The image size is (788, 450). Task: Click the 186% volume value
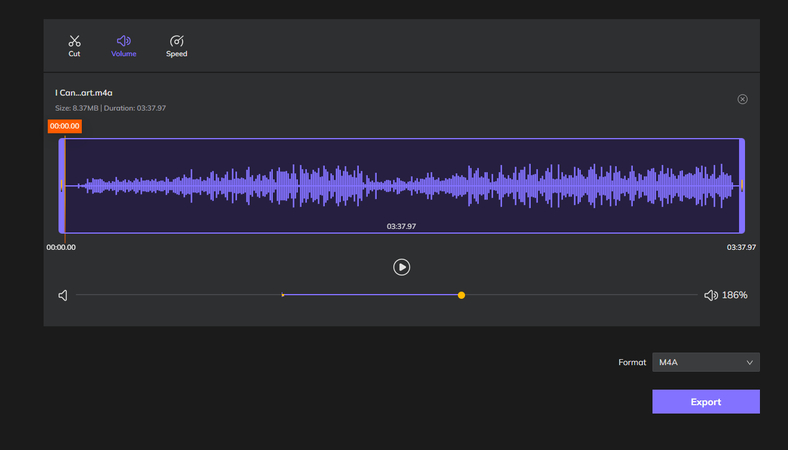click(x=735, y=295)
